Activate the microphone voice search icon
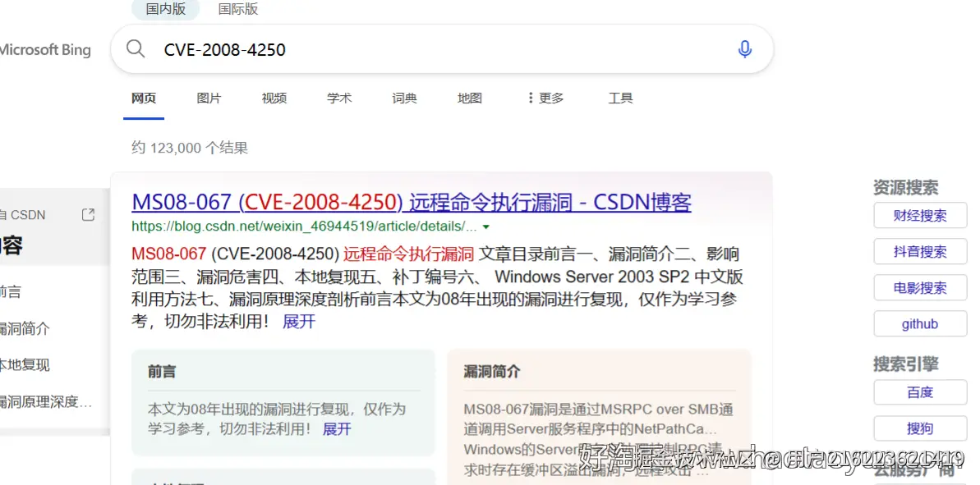The height and width of the screenshot is (485, 980). coord(744,49)
